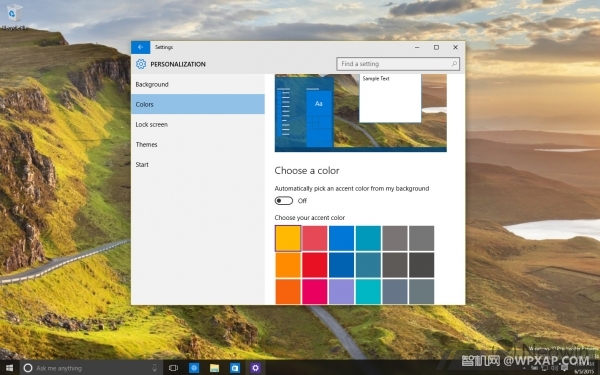Maximize the Settings window
Image resolution: width=600 pixels, height=375 pixels.
tap(436, 47)
